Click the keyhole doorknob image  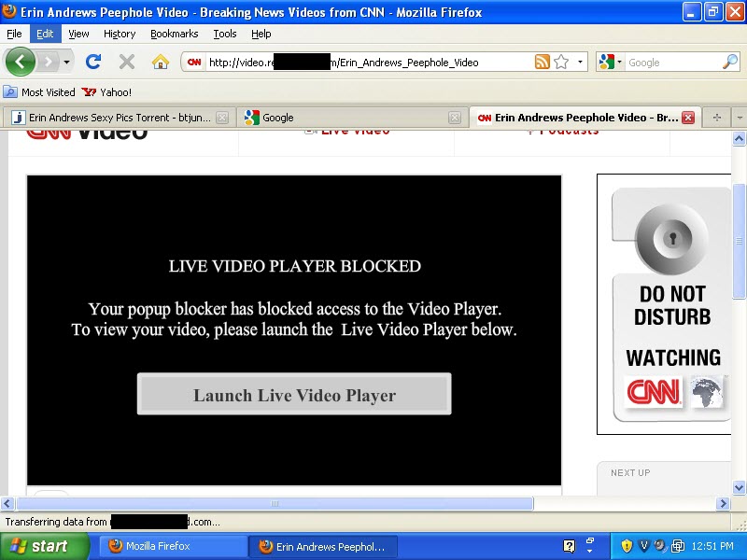672,238
